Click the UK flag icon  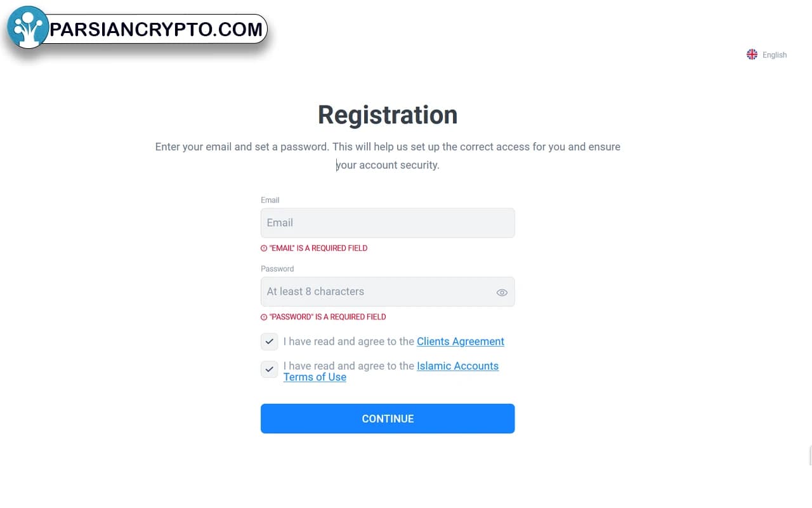coord(752,55)
